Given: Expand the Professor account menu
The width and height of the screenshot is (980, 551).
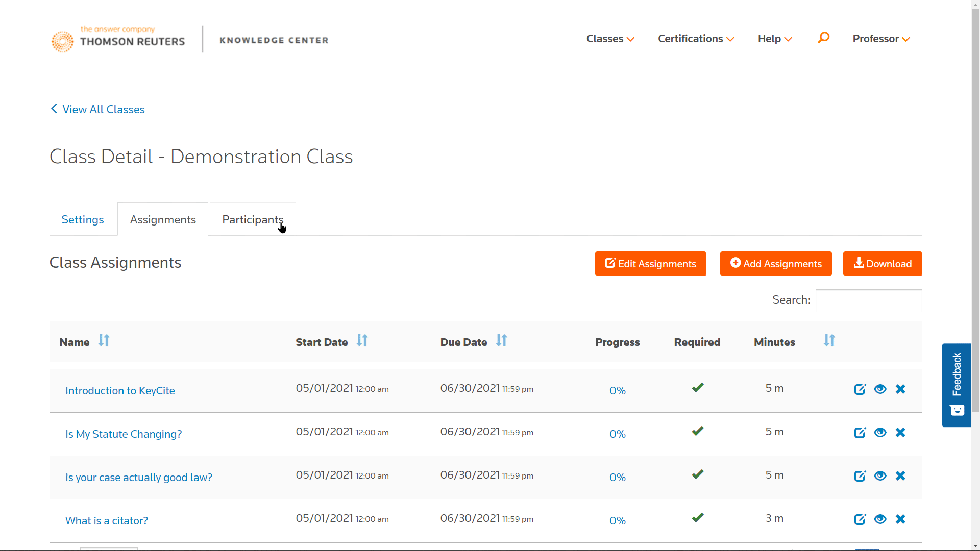Looking at the screenshot, I should click(x=881, y=39).
